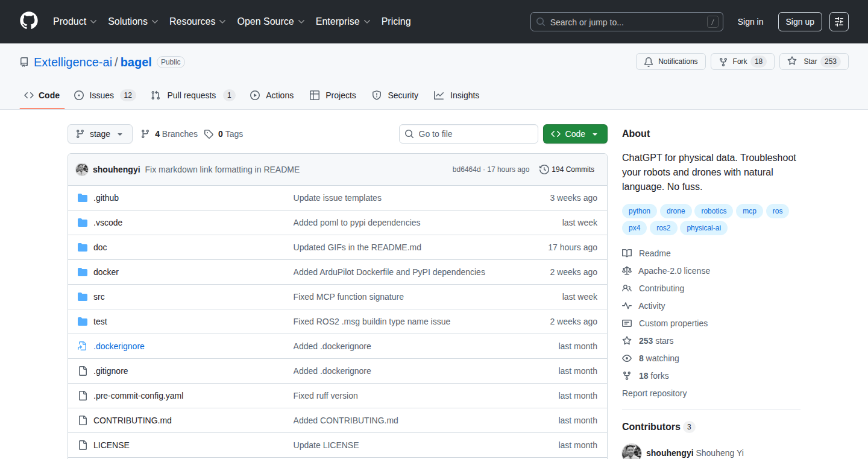Select the px4 topic tag
Screen dimensions: 868x459
(x=635, y=228)
